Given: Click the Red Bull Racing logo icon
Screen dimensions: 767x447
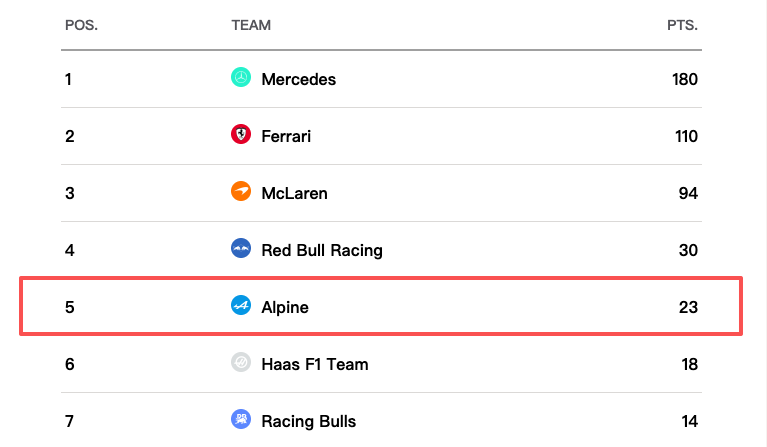Looking at the screenshot, I should tap(241, 248).
